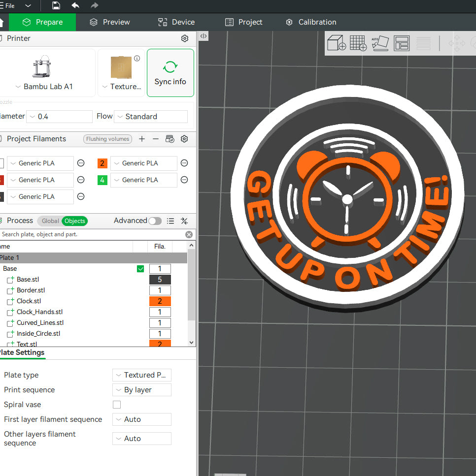The height and width of the screenshot is (476, 476).
Task: Uncheck the Base object printable checkbox
Action: [x=140, y=269]
